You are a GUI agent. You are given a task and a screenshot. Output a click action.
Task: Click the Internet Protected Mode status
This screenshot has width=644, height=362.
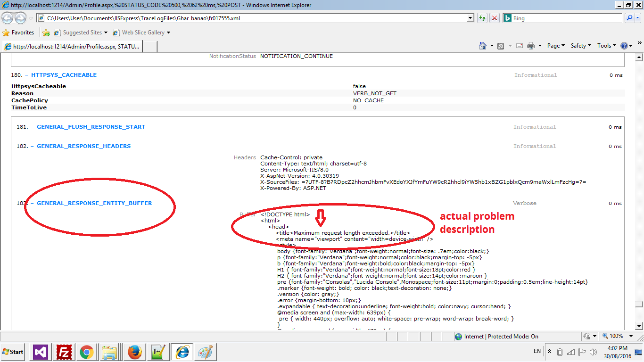(496, 336)
